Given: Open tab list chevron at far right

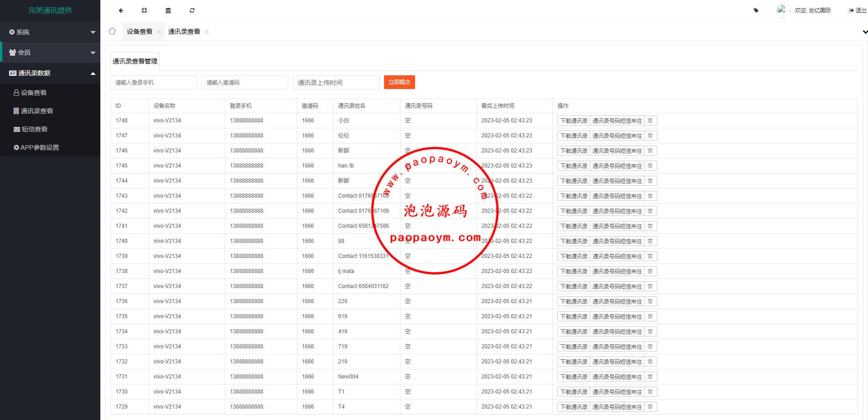Looking at the screenshot, I should pyautogui.click(x=864, y=32).
